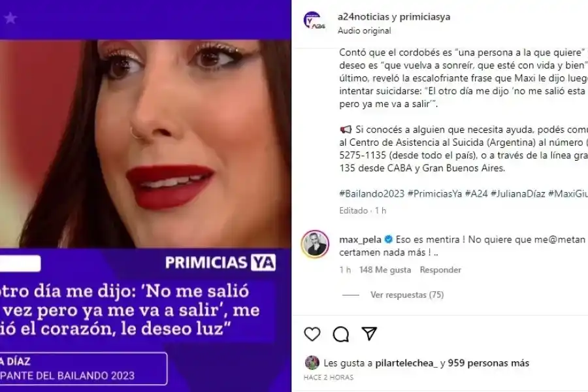
Task: View the 148 Me gusta on comment
Action: [385, 270]
